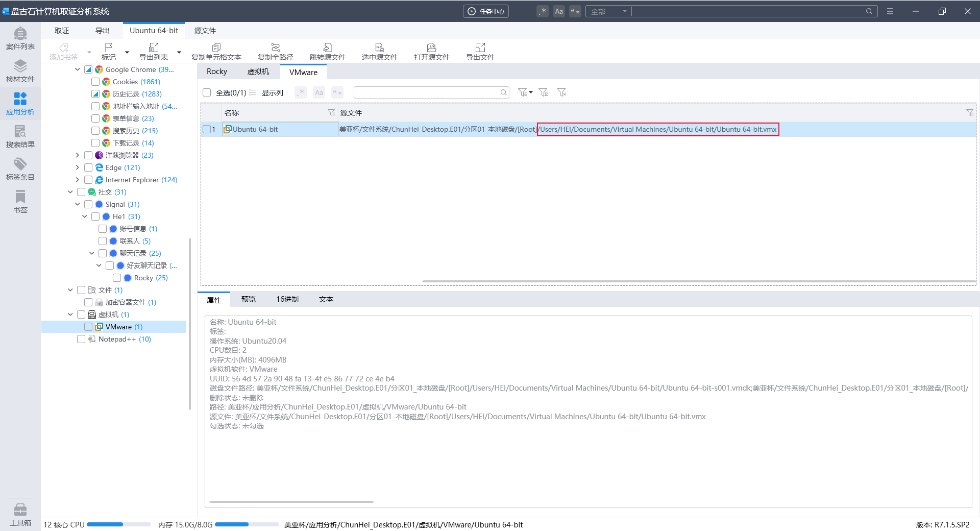The image size is (980, 531).
Task: Click the list filter search input field
Action: pyautogui.click(x=427, y=92)
